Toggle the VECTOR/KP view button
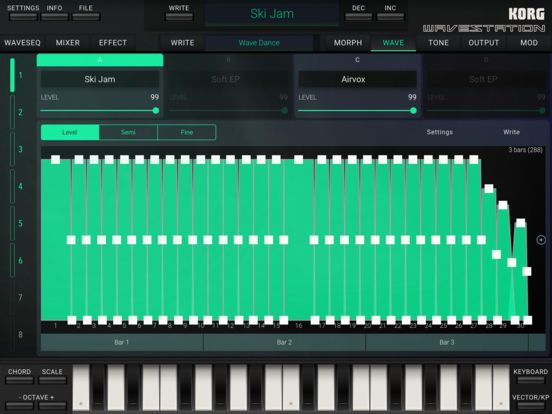This screenshot has width=552, height=414. (531, 401)
